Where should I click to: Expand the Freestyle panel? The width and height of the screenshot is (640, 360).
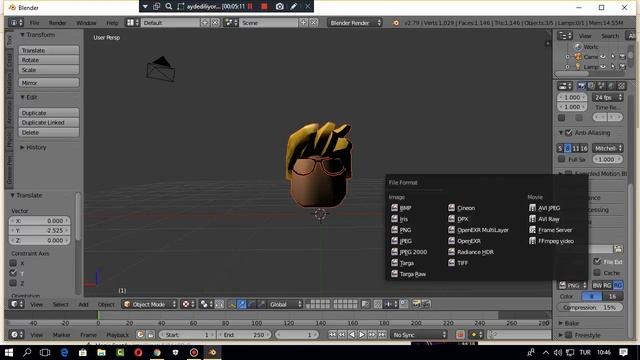point(561,335)
